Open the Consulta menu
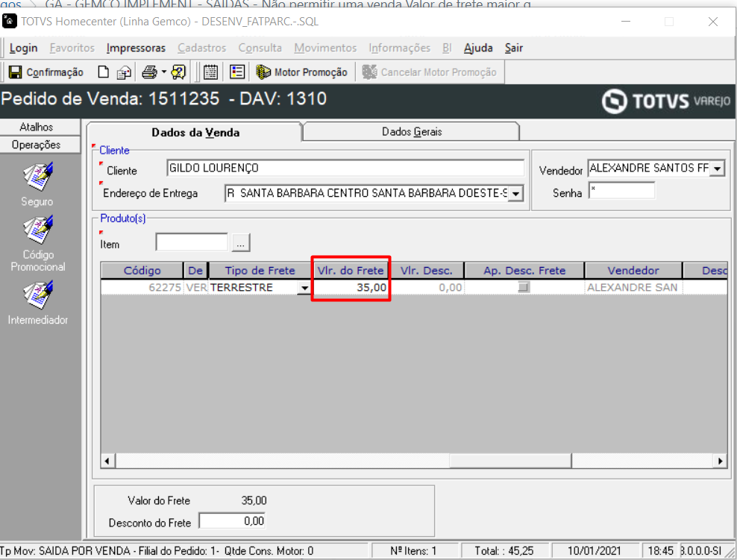 coord(260,48)
